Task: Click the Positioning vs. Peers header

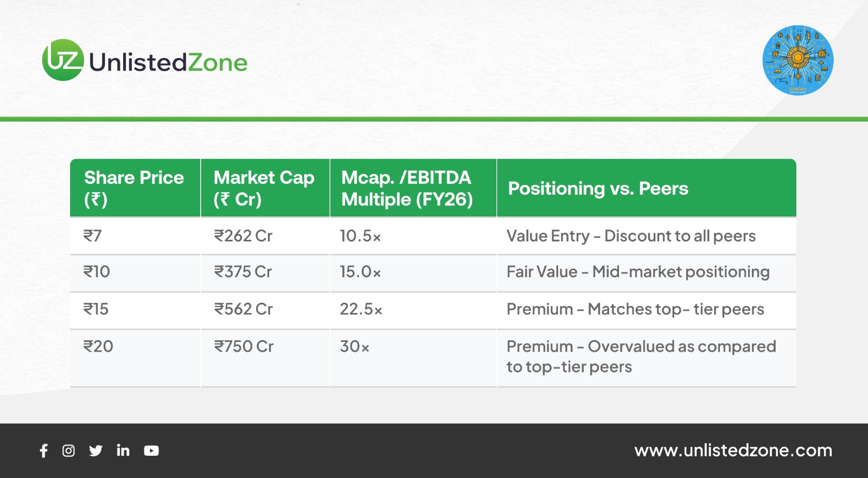Action: [x=598, y=189]
